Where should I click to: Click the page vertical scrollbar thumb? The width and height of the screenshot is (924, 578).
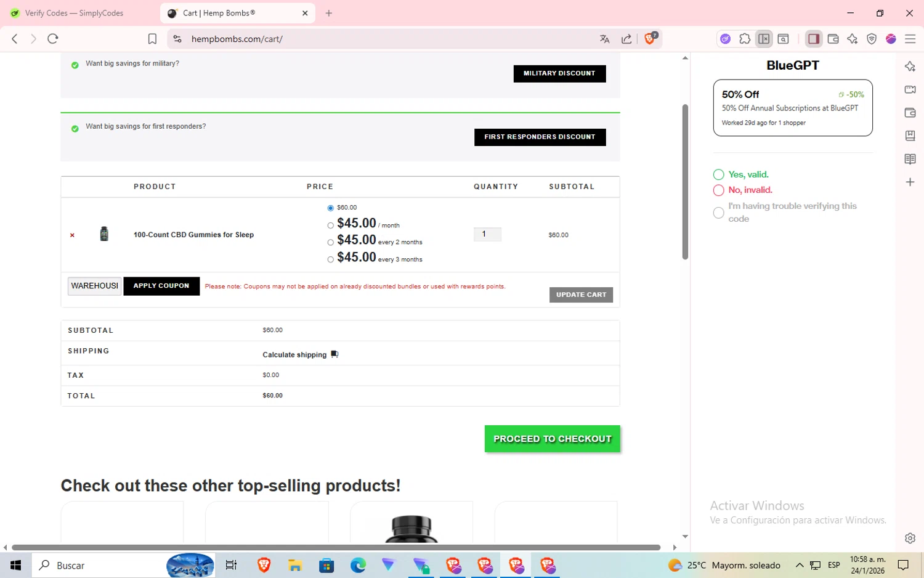[x=685, y=182]
